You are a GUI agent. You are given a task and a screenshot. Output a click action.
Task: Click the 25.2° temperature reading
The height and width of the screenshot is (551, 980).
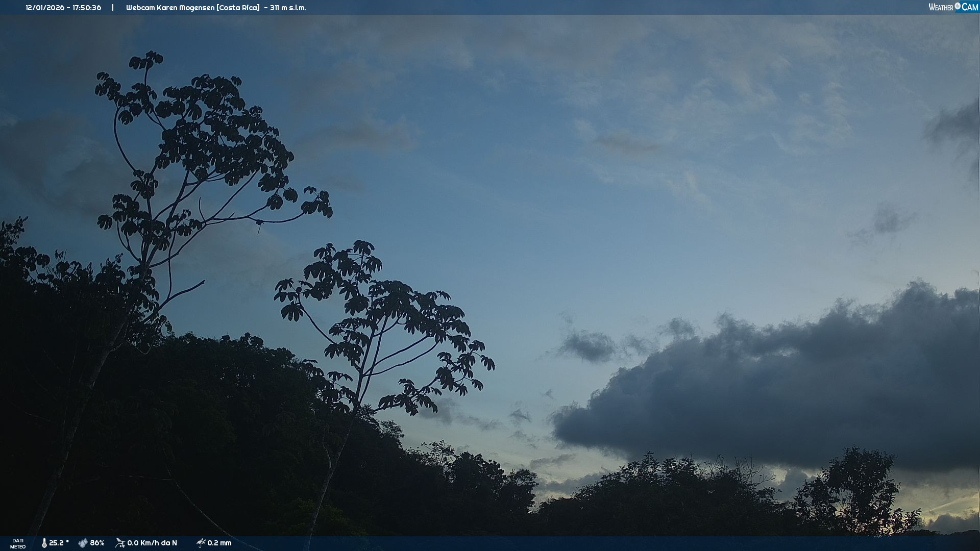tap(59, 543)
